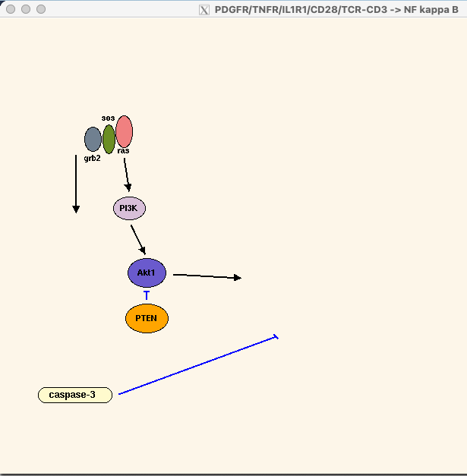Minimize the pathway window

point(26,9)
